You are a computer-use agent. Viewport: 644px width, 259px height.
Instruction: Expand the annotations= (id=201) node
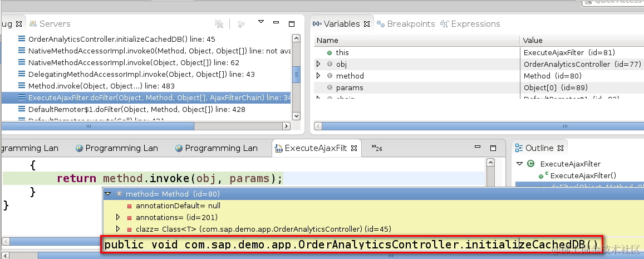118,217
